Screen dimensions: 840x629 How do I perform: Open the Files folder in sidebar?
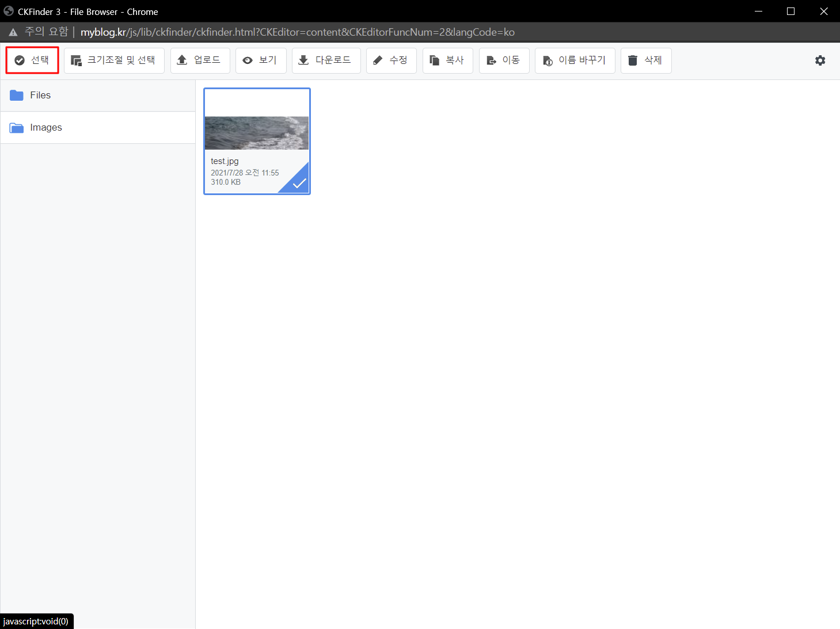pos(40,96)
